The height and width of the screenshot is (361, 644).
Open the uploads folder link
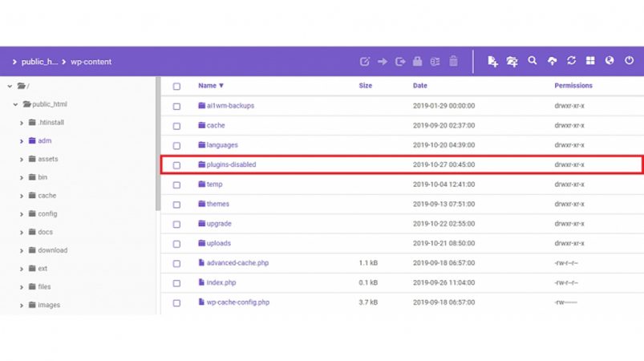pyautogui.click(x=218, y=243)
